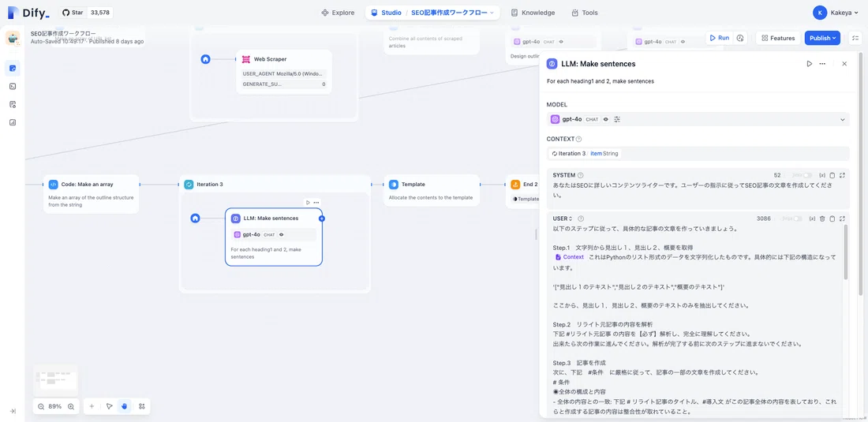
Task: Toggle Jinja switch in USER prompt
Action: point(798,218)
